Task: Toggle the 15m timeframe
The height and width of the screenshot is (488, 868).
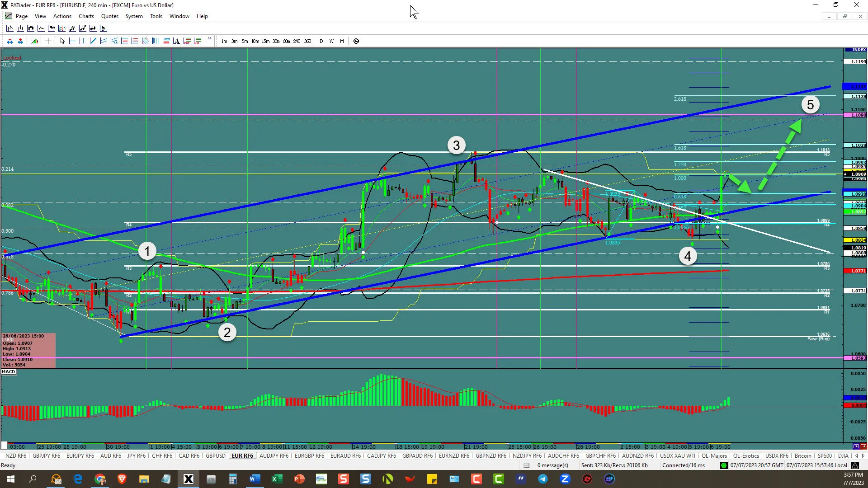Action: 266,41
